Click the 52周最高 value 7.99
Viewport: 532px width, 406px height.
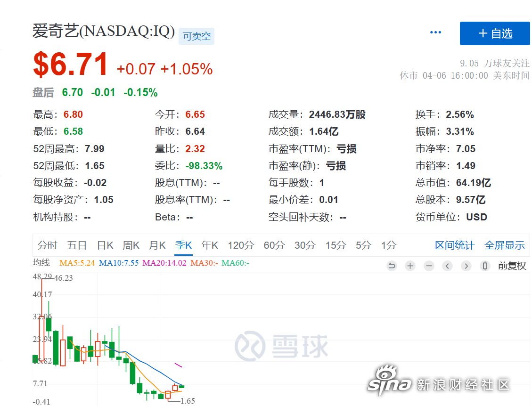[95, 148]
